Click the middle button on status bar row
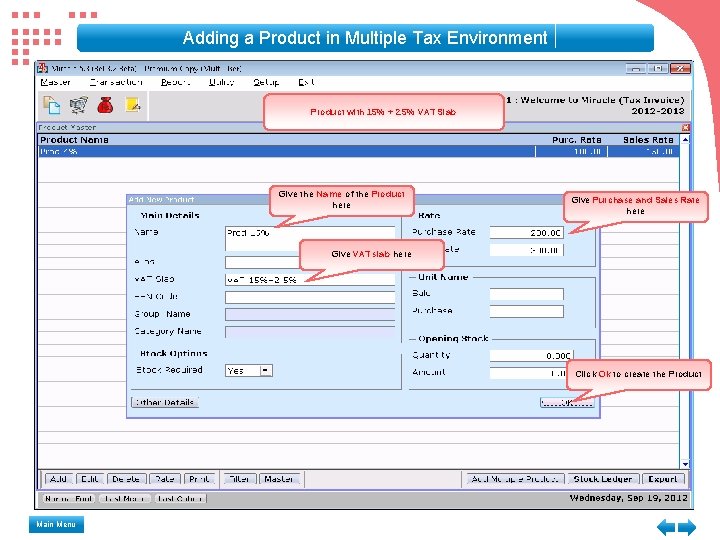The image size is (720, 540). (x=124, y=499)
